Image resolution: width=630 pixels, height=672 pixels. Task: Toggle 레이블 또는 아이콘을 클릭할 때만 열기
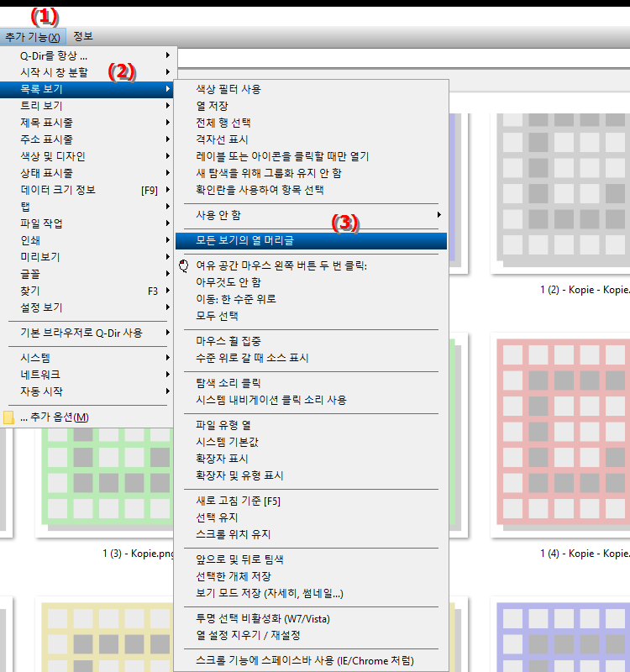coord(311,156)
